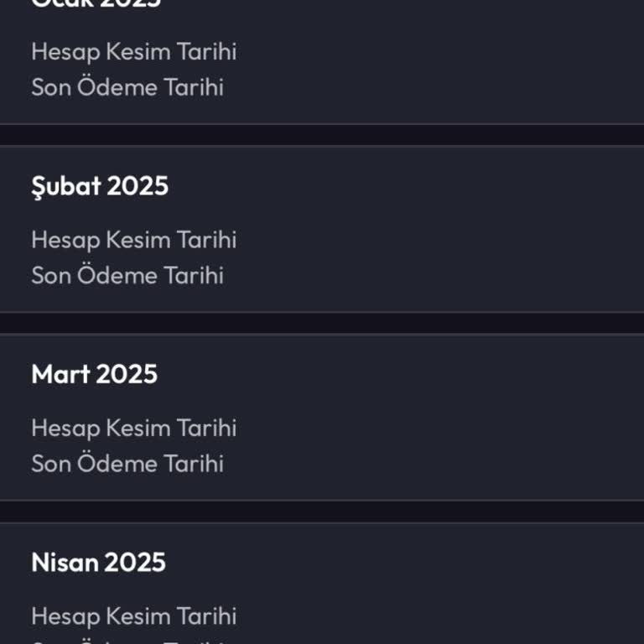Select Son Ödeme Tarihi in Mart 2025
Screen dimensions: 644x644
(x=127, y=463)
